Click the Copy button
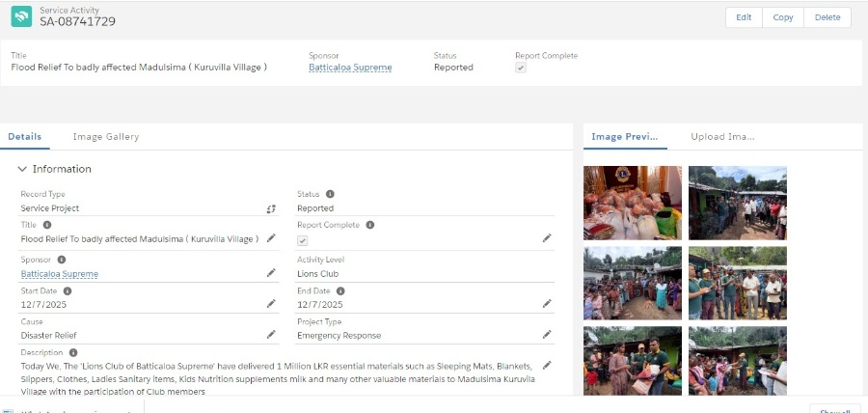Screen dimensions: 868x413 click(782, 17)
